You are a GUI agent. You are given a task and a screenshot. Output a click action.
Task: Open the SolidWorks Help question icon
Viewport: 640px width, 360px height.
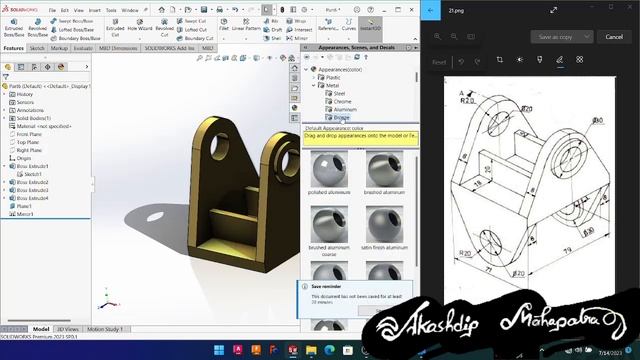click(x=370, y=9)
